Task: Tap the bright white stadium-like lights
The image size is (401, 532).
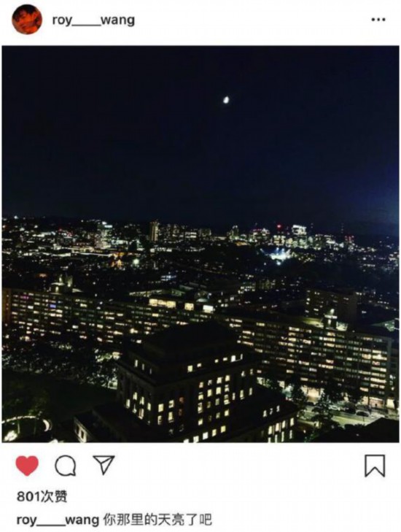Action: pyautogui.click(x=278, y=254)
